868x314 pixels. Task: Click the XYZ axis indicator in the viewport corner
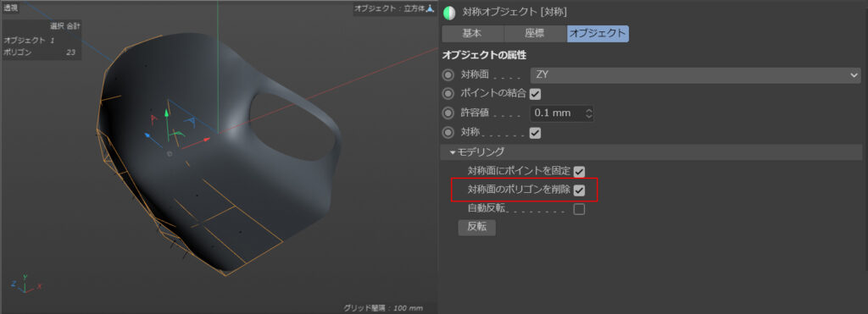[25, 283]
